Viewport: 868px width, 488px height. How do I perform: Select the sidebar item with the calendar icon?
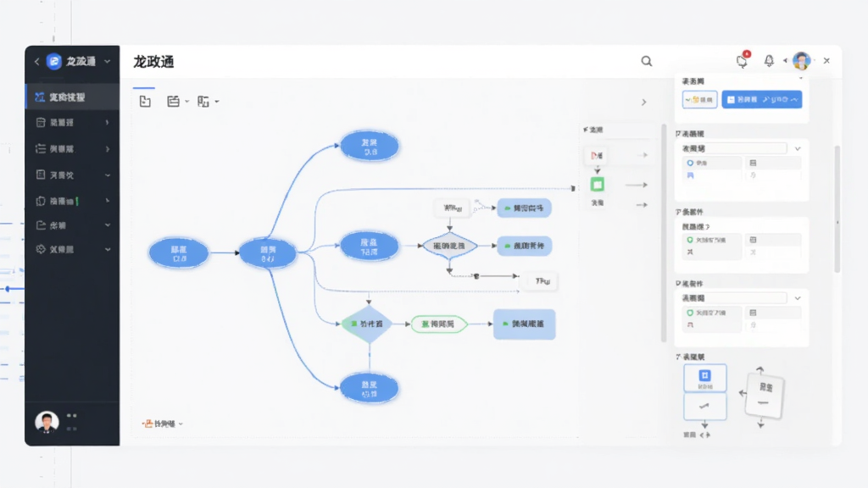(x=73, y=122)
